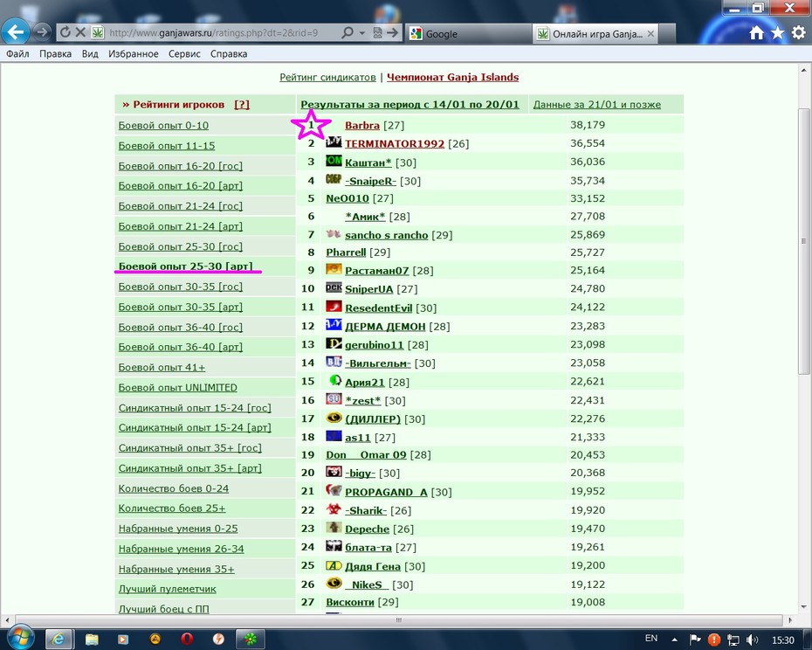This screenshot has height=650, width=812.
Task: Open the Home page icon
Action: (756, 32)
